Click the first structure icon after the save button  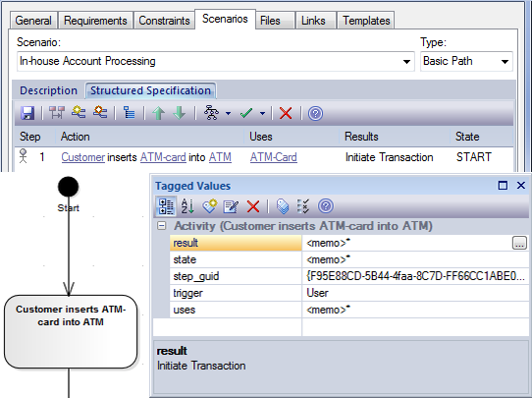point(57,113)
